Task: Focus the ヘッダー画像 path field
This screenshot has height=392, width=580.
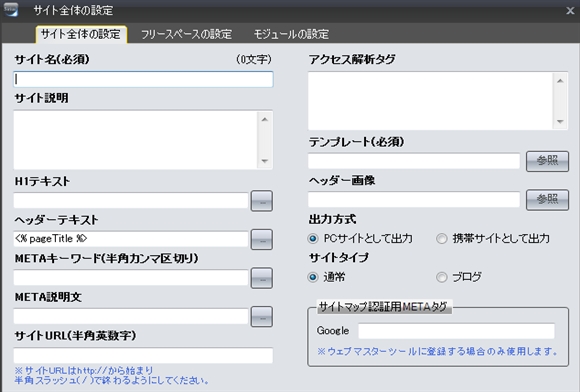Action: point(414,200)
